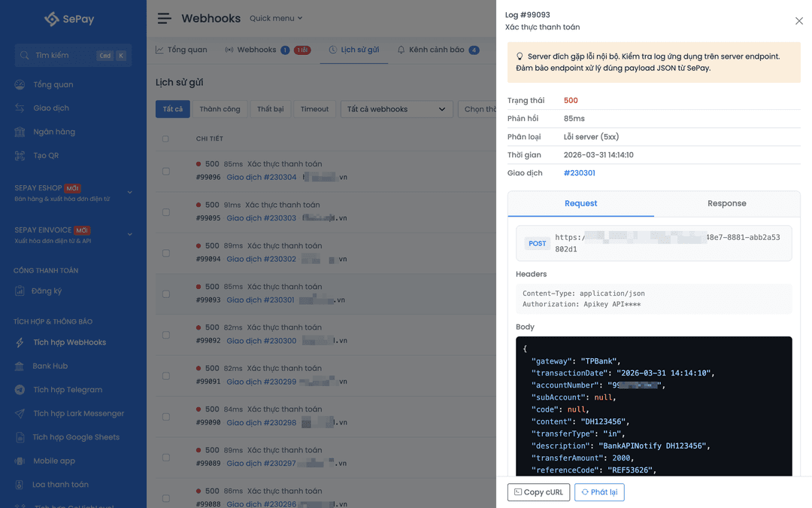This screenshot has width=812, height=508.
Task: Open transaction #230301 link in log panel
Action: (x=579, y=173)
